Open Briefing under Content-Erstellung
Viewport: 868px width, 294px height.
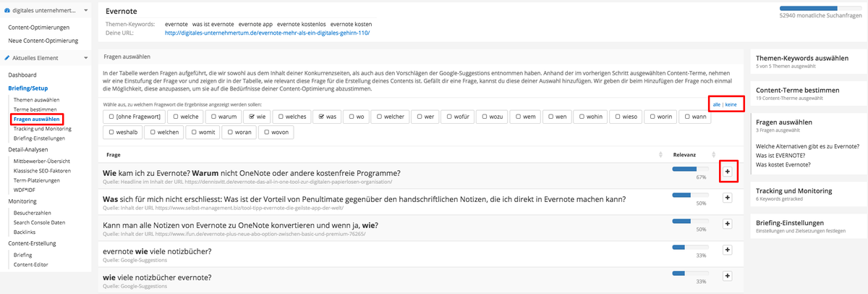[x=22, y=255]
